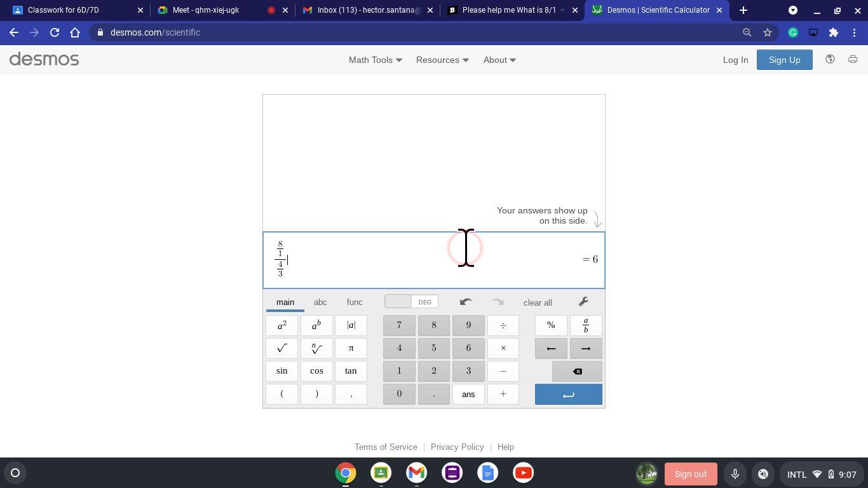Viewport: 868px width, 488px height.
Task: Open Chrome from the shelf
Action: point(346,473)
